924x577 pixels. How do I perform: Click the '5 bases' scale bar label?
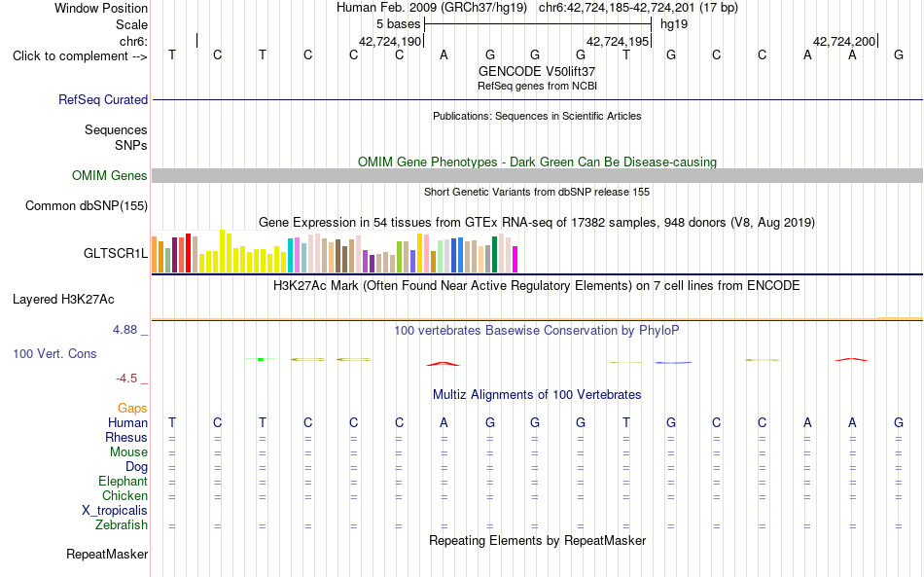point(399,24)
